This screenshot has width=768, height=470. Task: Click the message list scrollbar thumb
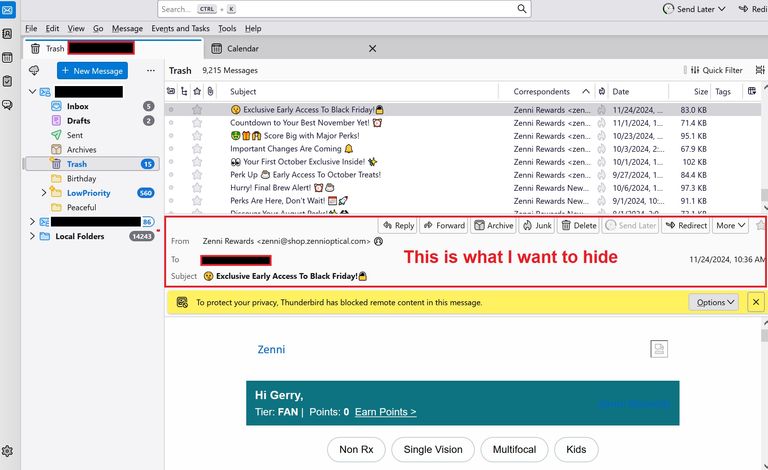coord(764,194)
